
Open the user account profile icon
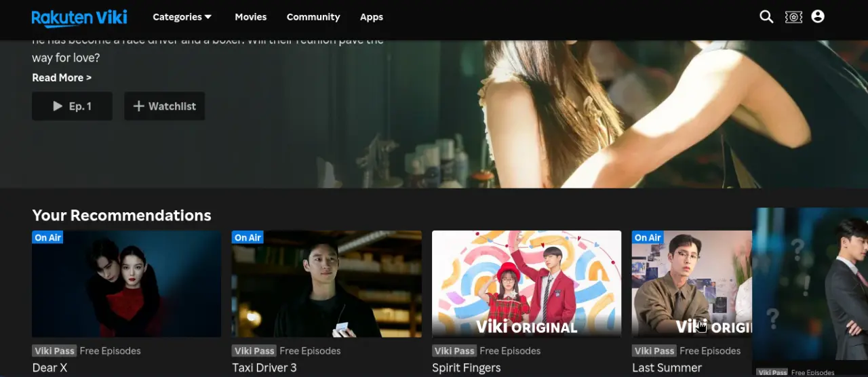[x=818, y=16]
